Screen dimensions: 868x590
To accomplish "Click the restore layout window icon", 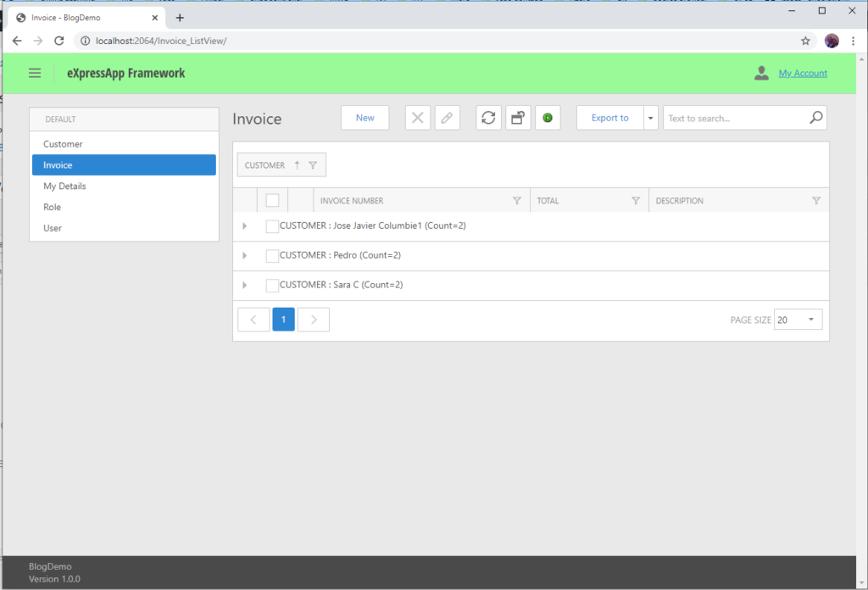I will click(518, 117).
